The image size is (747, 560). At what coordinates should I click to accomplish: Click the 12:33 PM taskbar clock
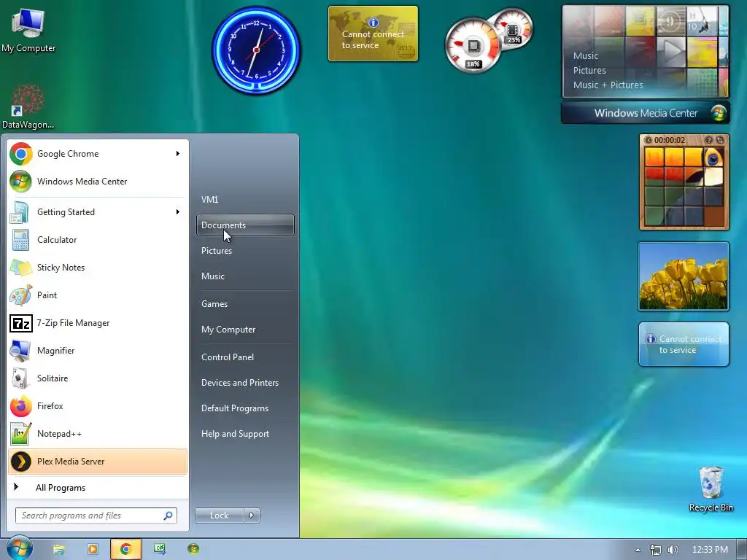710,550
